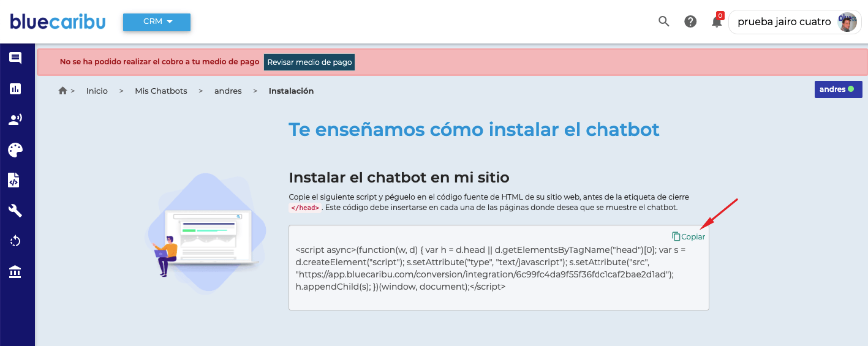
Task: Open the notifications bell icon
Action: tap(716, 21)
